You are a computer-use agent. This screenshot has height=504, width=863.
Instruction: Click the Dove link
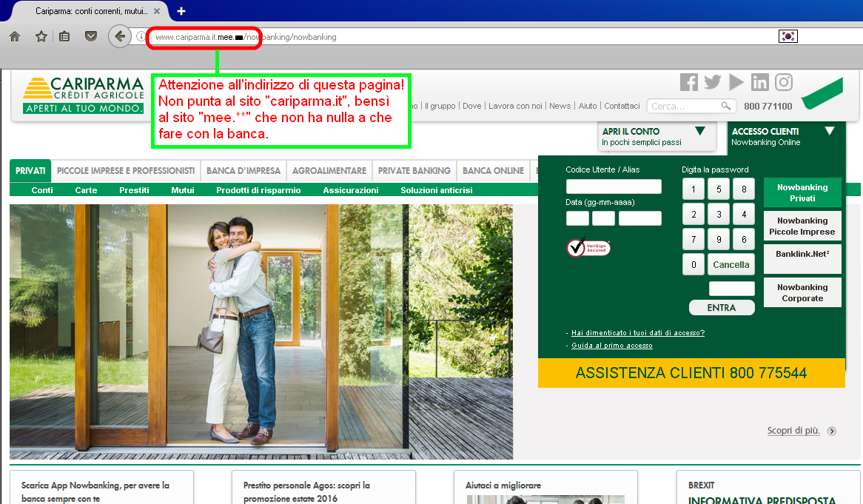coord(471,106)
